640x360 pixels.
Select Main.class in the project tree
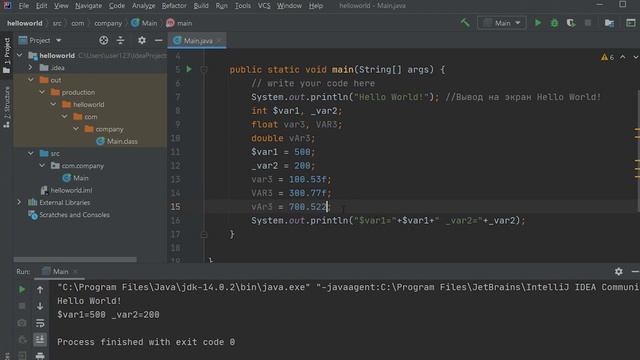[x=117, y=141]
